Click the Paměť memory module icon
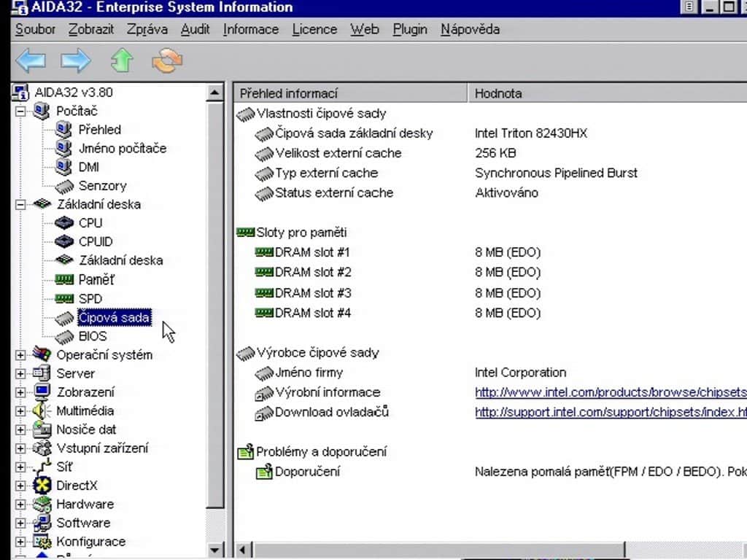The width and height of the screenshot is (747, 560). (64, 279)
